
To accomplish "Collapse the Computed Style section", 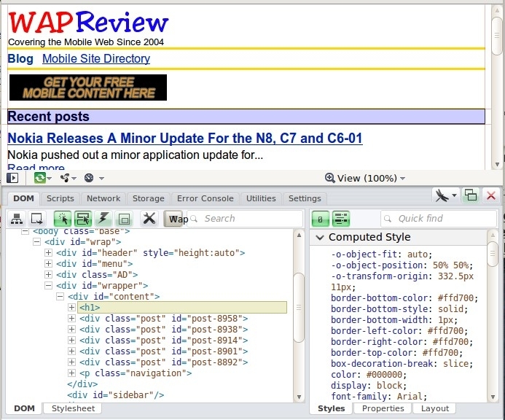I will 320,237.
